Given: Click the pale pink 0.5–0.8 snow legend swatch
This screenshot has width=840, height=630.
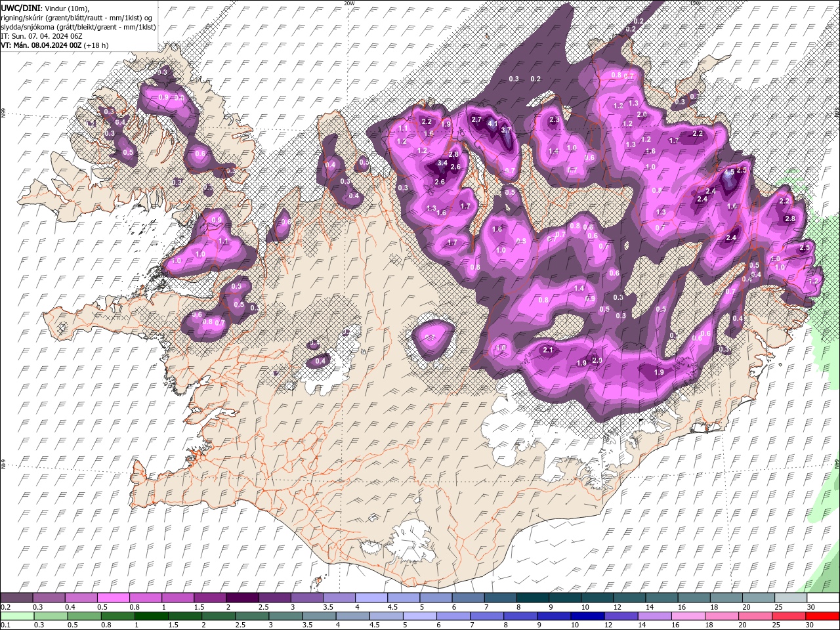Looking at the screenshot, I should pos(113,598).
